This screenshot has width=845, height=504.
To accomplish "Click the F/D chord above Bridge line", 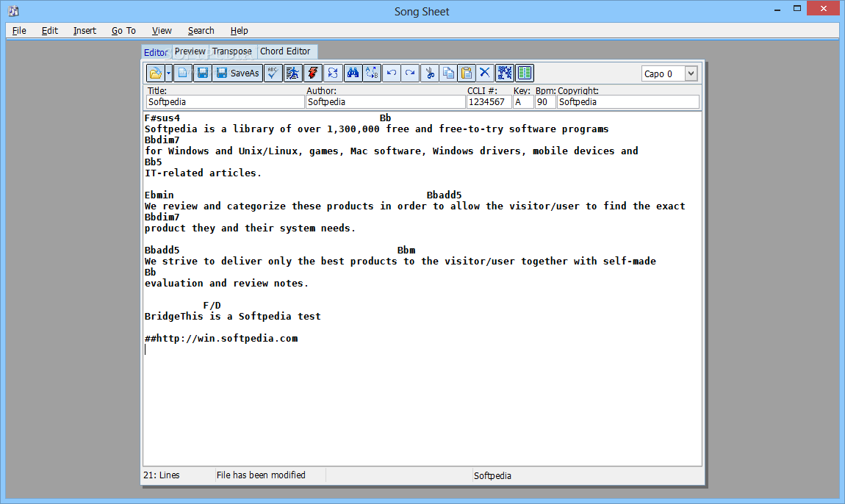I will (212, 306).
